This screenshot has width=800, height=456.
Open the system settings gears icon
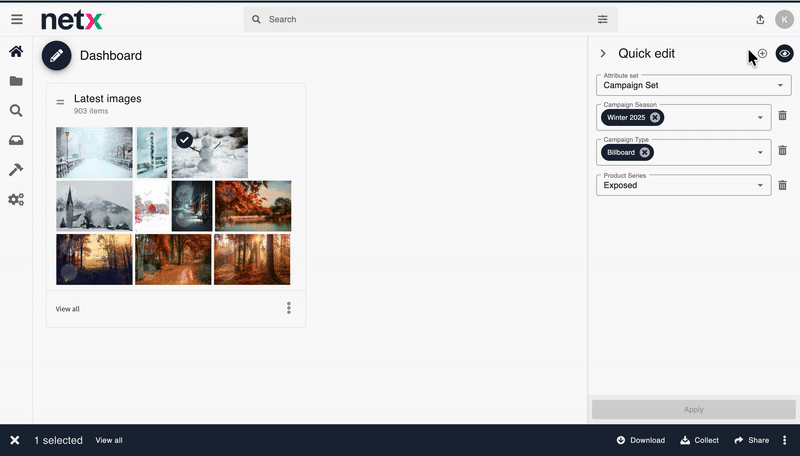16,199
